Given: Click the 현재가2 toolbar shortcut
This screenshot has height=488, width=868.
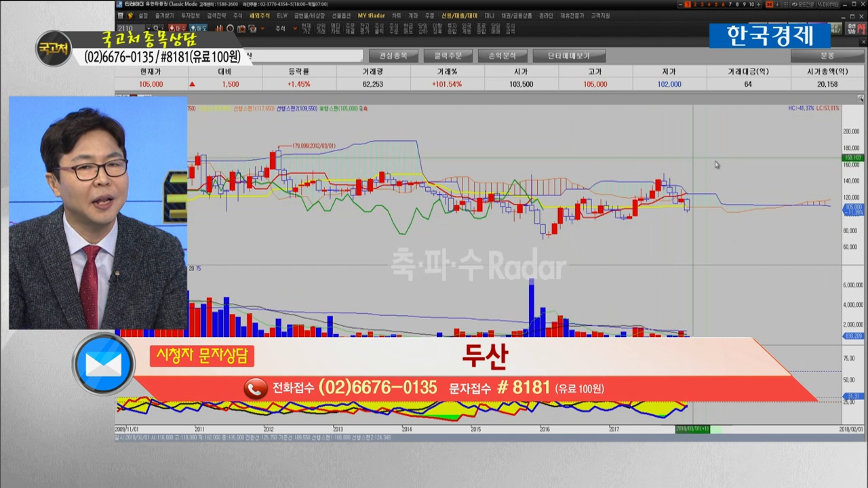Looking at the screenshot, I should tap(306, 28).
